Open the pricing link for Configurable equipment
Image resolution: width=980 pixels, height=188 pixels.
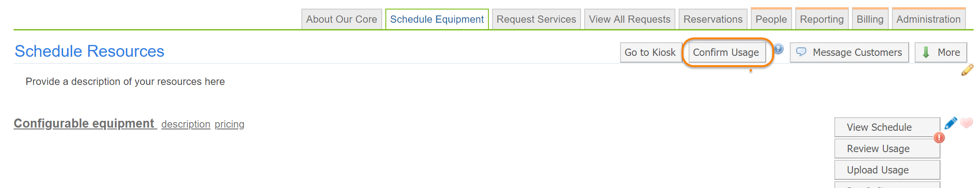pyautogui.click(x=229, y=124)
